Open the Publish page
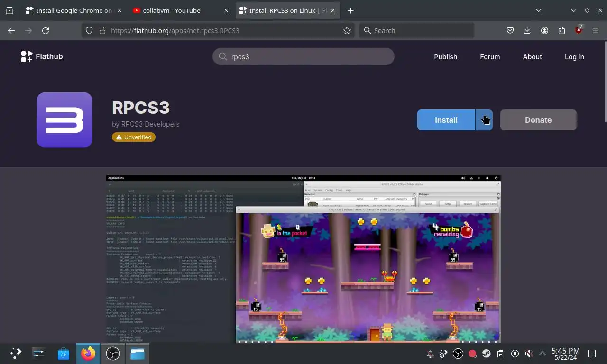 tap(445, 56)
